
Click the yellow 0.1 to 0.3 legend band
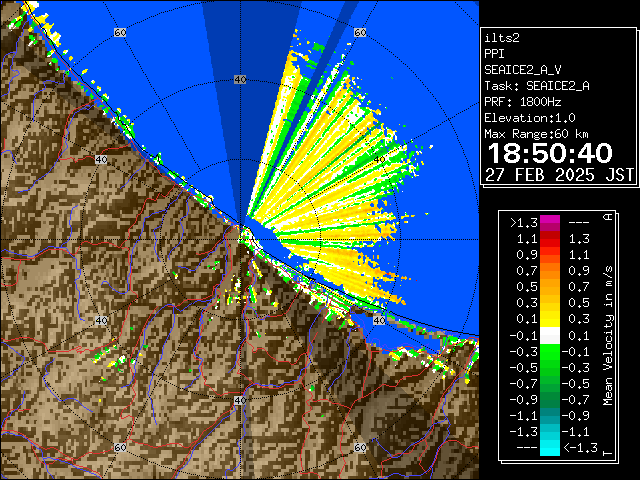[550, 319]
